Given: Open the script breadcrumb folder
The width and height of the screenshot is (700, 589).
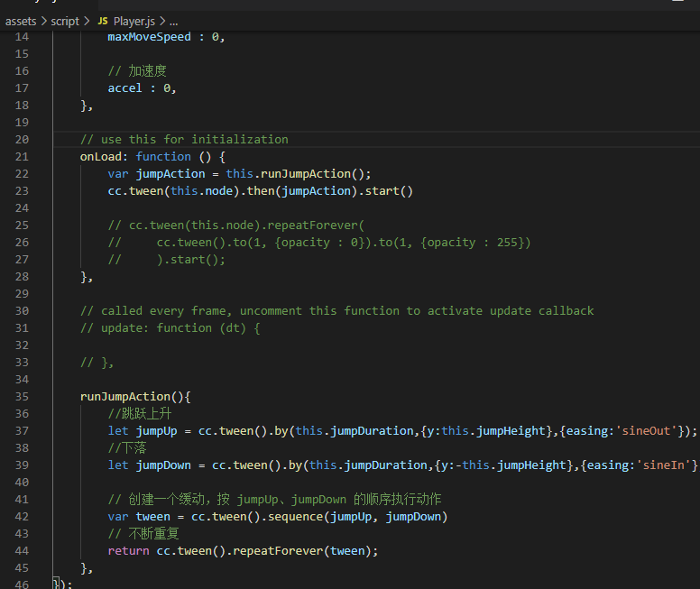Looking at the screenshot, I should pyautogui.click(x=65, y=21).
